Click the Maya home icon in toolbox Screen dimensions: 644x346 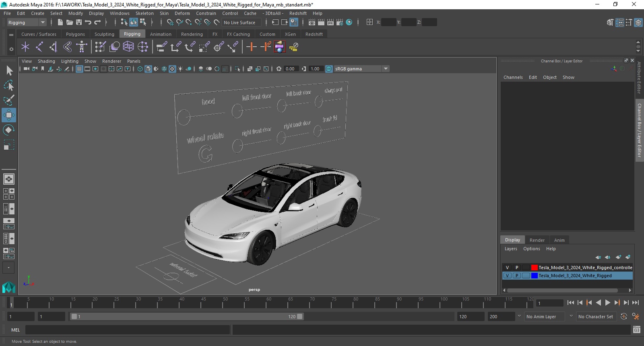(9, 287)
